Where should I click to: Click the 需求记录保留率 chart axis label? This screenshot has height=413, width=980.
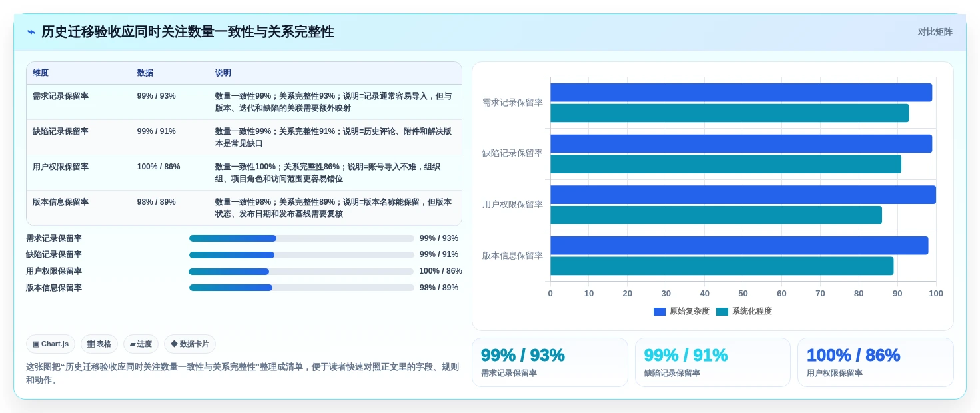pos(512,103)
